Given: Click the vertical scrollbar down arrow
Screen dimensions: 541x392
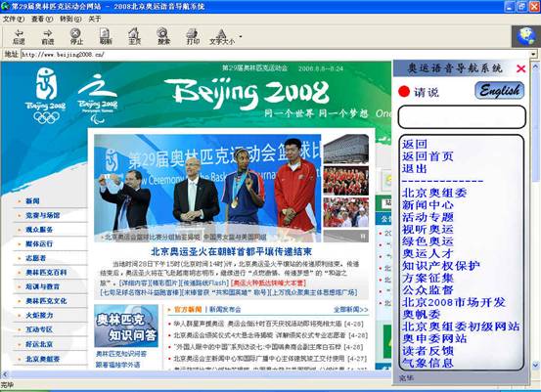Looking at the screenshot, I should tap(536, 365).
